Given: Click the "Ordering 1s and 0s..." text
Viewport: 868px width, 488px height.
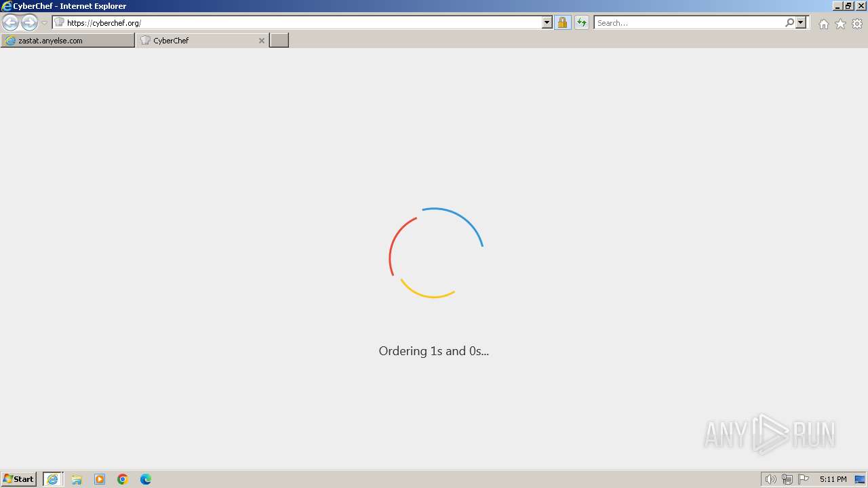Looking at the screenshot, I should point(434,351).
